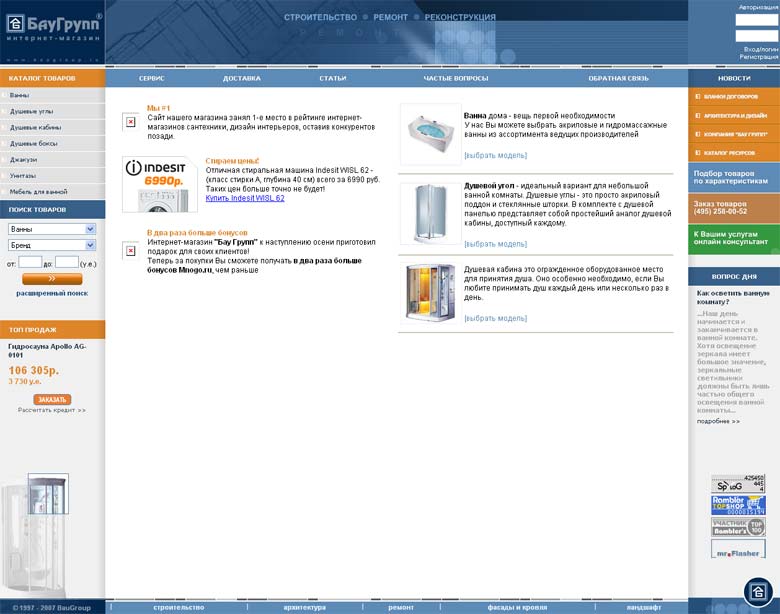Click 'выбрать модель' under the shower corner text
780x614 pixels.
tap(495, 244)
